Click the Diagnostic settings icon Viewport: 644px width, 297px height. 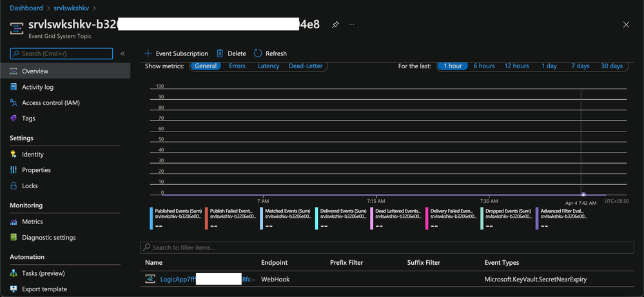tap(14, 237)
